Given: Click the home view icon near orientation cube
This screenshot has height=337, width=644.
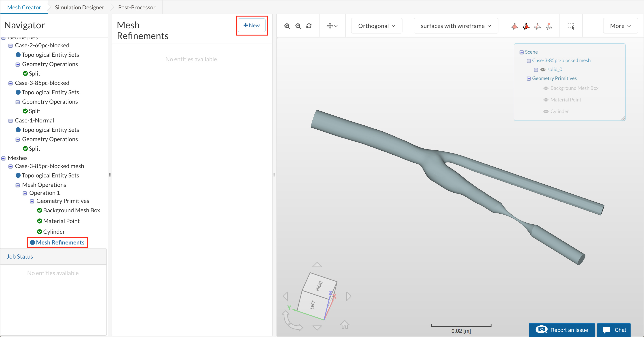Looking at the screenshot, I should coord(345,324).
